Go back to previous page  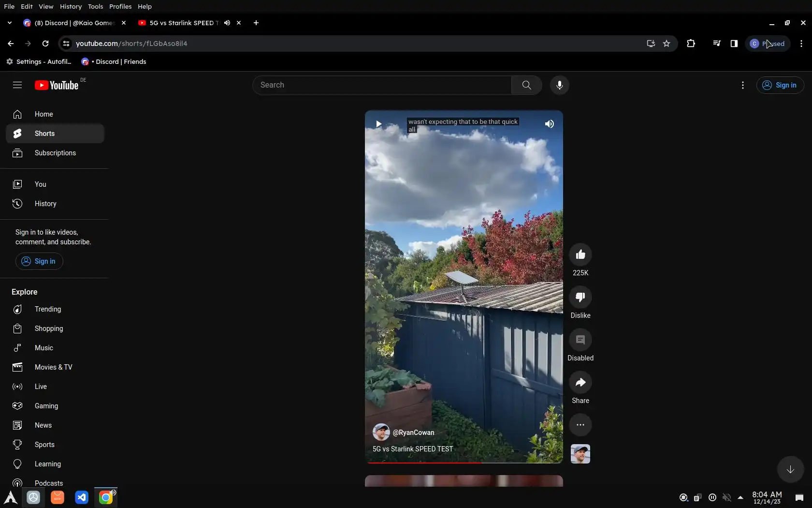point(11,44)
